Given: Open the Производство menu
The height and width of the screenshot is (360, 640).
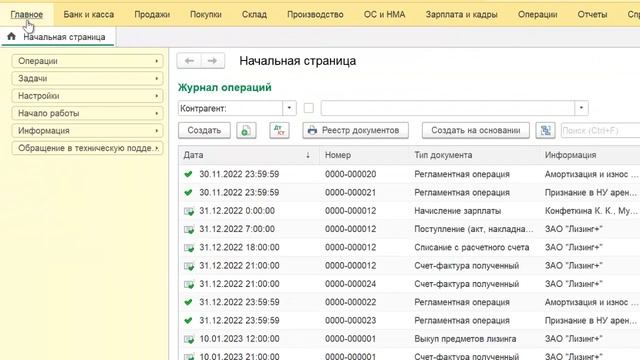Looking at the screenshot, I should (x=315, y=14).
